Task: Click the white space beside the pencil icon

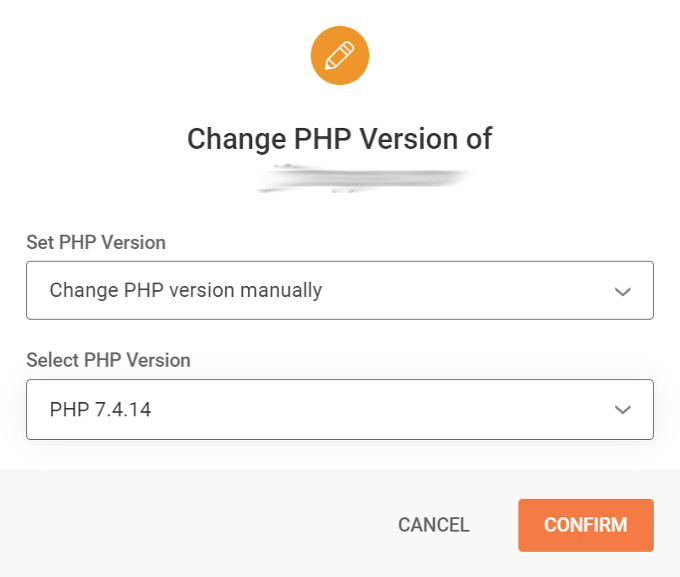Action: (x=480, y=56)
